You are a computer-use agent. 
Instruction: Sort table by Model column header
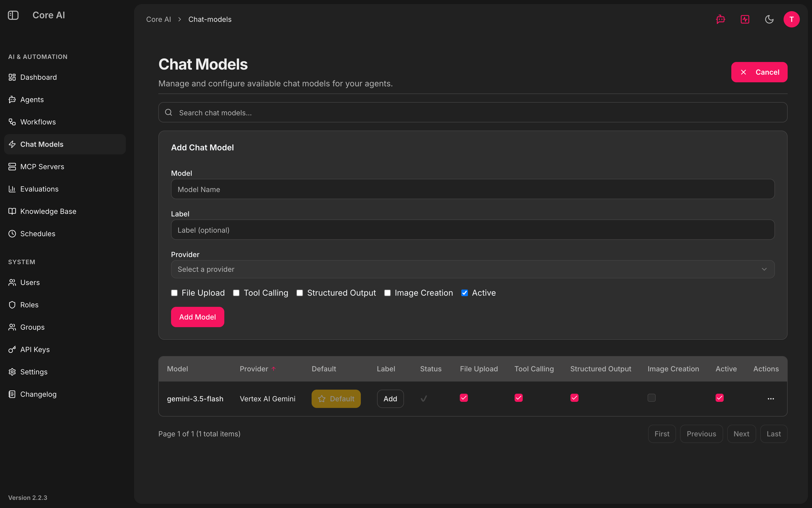pos(178,369)
